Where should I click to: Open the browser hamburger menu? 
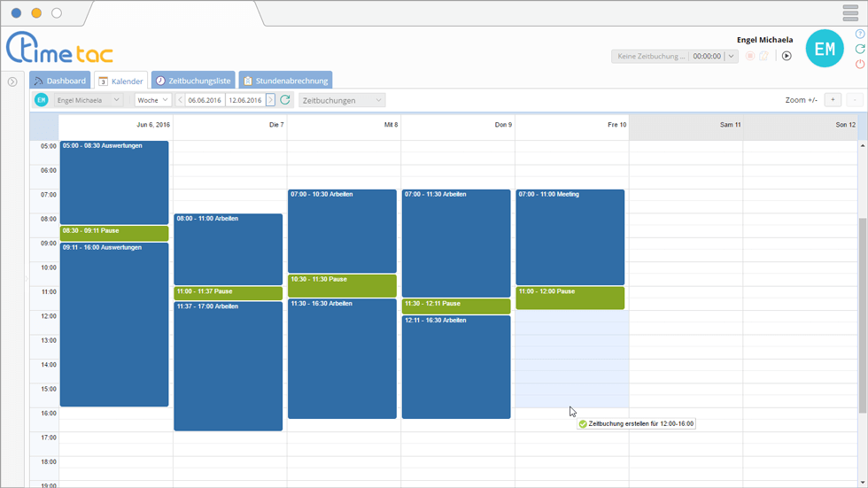coord(850,12)
